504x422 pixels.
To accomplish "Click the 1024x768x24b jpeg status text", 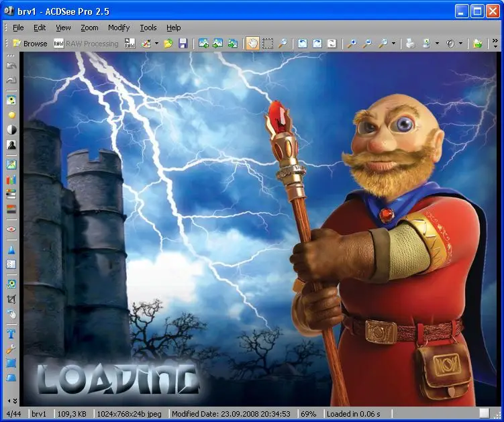I will pyautogui.click(x=130, y=414).
